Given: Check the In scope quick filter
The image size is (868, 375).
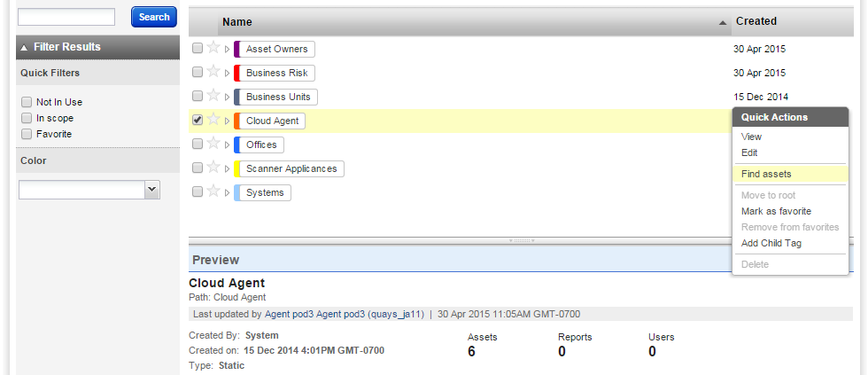Looking at the screenshot, I should 26,118.
